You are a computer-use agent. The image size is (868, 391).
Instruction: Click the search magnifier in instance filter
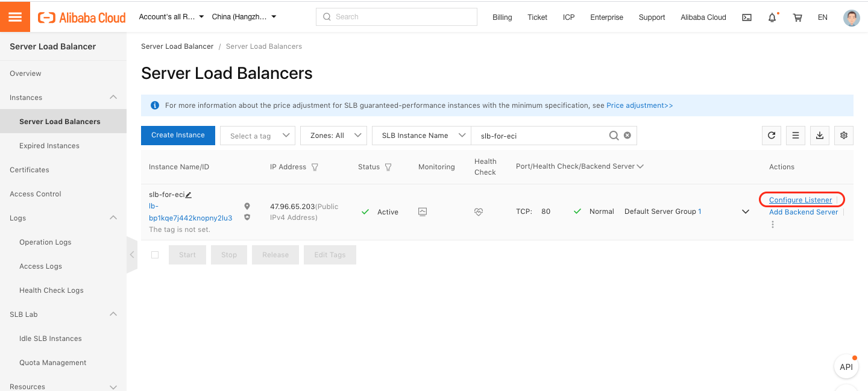click(614, 136)
